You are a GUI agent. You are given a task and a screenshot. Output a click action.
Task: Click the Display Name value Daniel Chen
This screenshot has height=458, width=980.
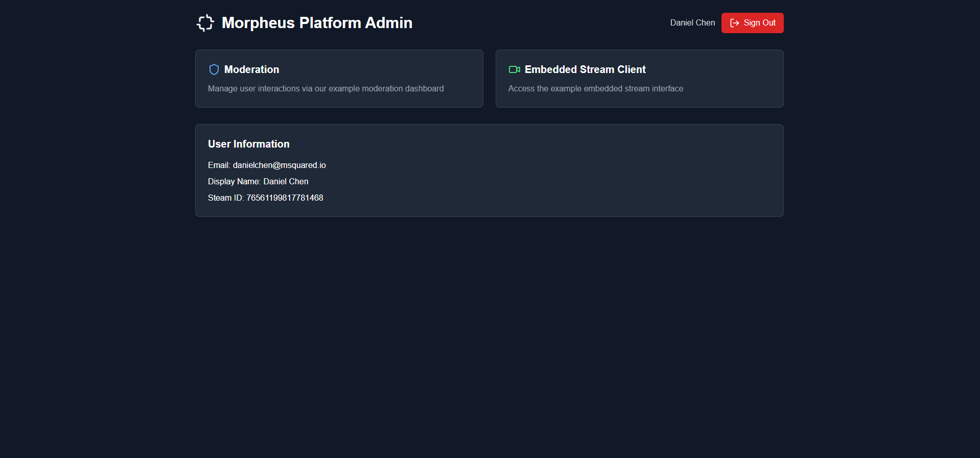click(286, 182)
